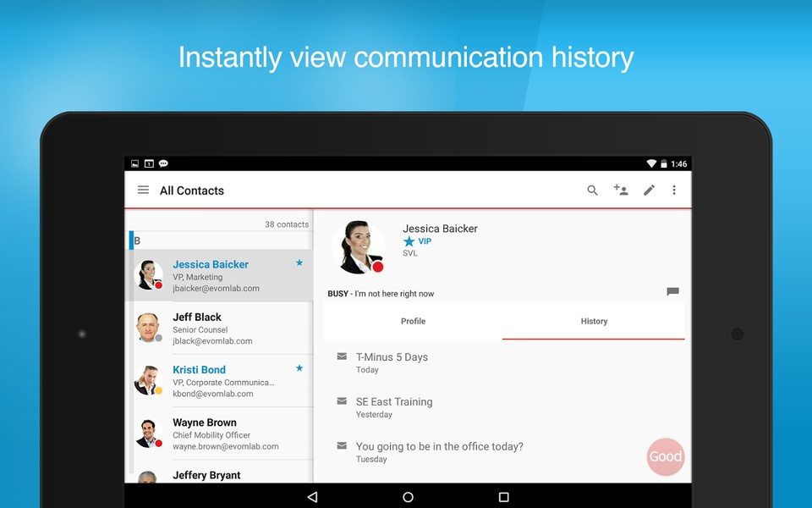The image size is (812, 508).
Task: Open the T-Minus 5 Days history entry
Action: click(504, 362)
